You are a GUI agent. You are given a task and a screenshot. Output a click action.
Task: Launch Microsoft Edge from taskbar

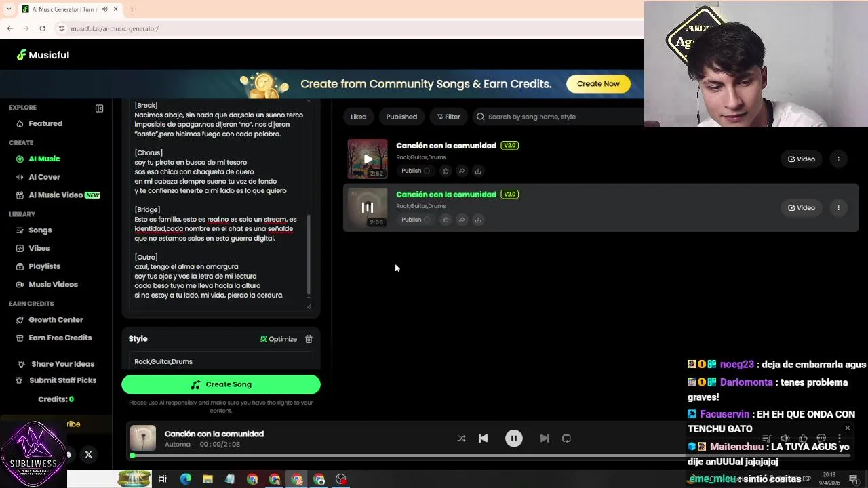point(186,479)
